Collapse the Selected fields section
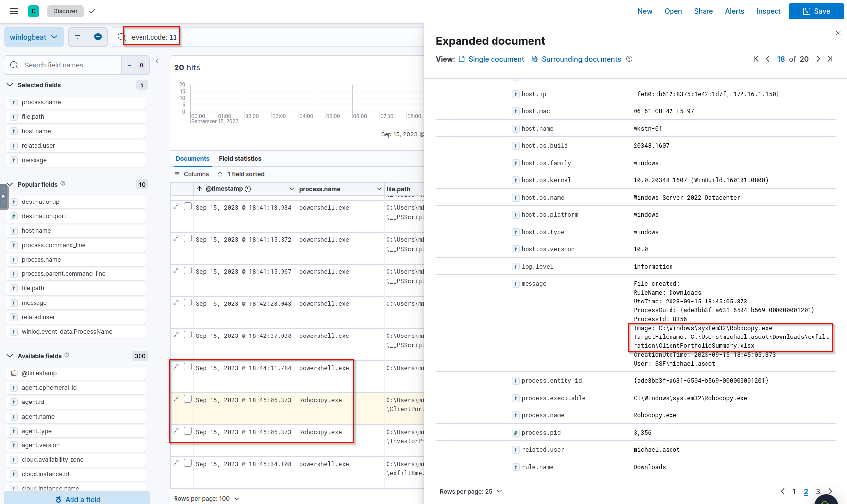This screenshot has width=847, height=504. pos(10,85)
